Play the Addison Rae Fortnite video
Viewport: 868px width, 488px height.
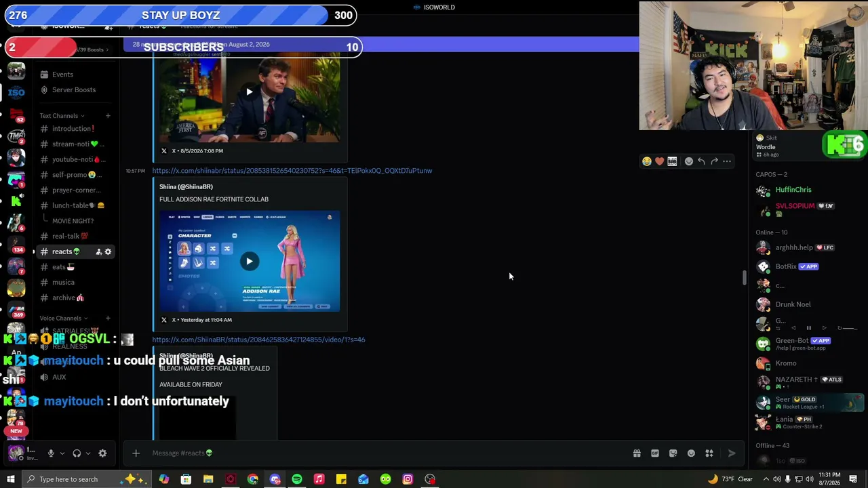[x=250, y=262]
